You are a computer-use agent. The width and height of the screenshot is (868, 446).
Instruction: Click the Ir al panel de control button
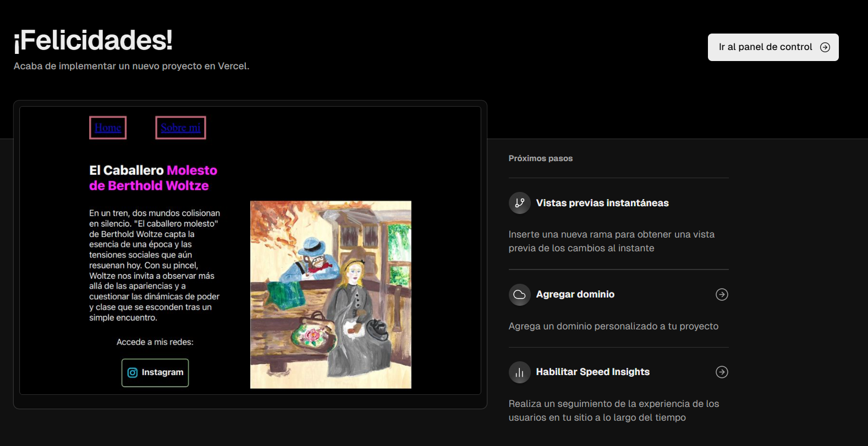pos(773,47)
